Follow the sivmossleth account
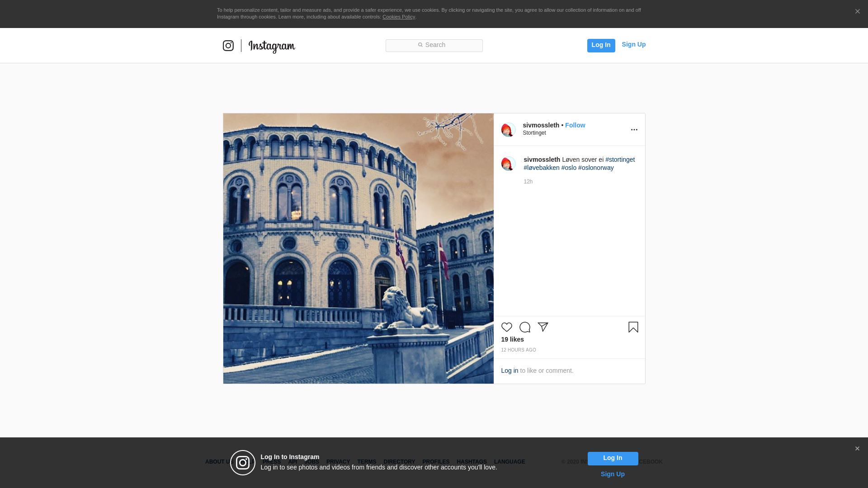This screenshot has height=488, width=868. pos(575,125)
